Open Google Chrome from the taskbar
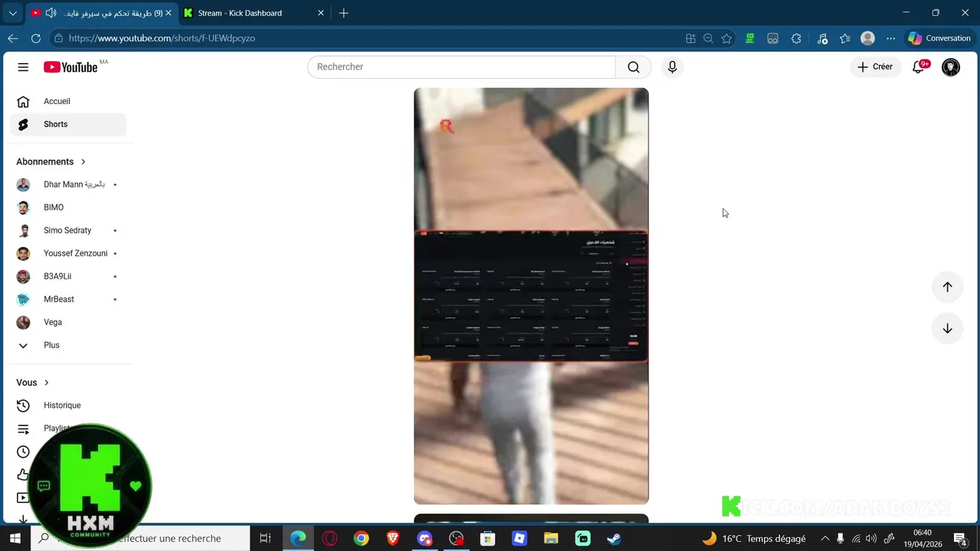The height and width of the screenshot is (551, 980). (361, 538)
